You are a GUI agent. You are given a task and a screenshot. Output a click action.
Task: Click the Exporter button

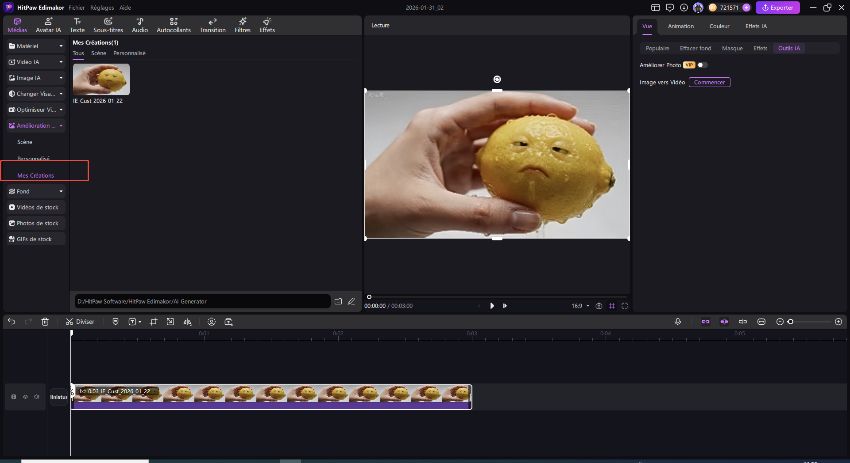[x=778, y=8]
